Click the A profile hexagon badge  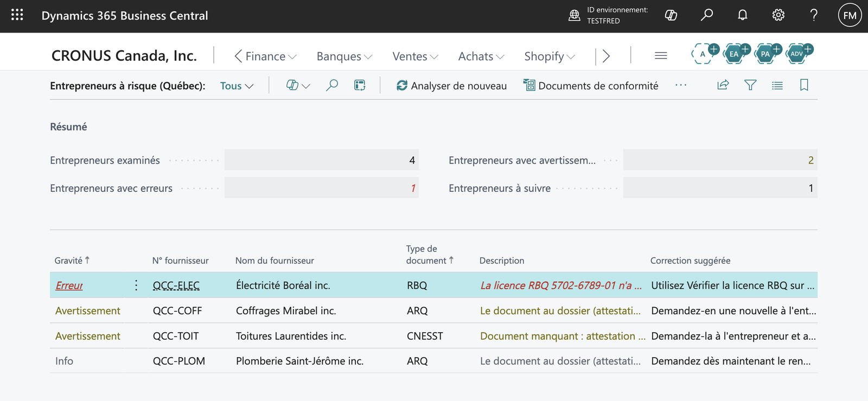[703, 54]
